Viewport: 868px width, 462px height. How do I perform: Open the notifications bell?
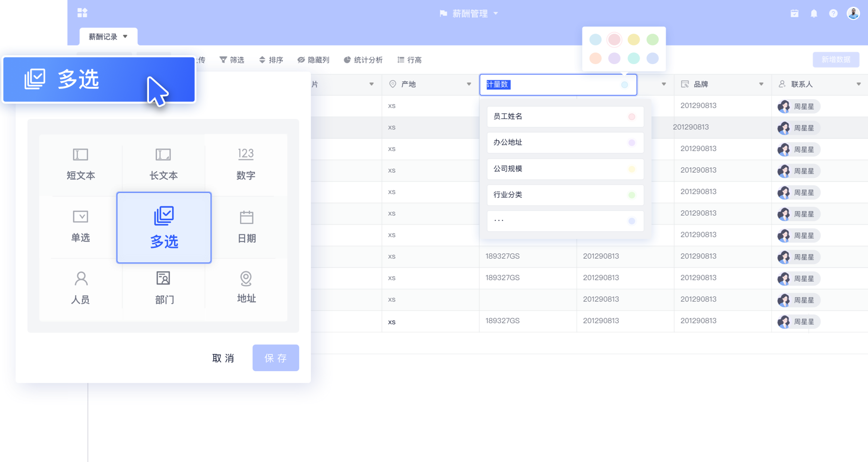click(x=814, y=13)
